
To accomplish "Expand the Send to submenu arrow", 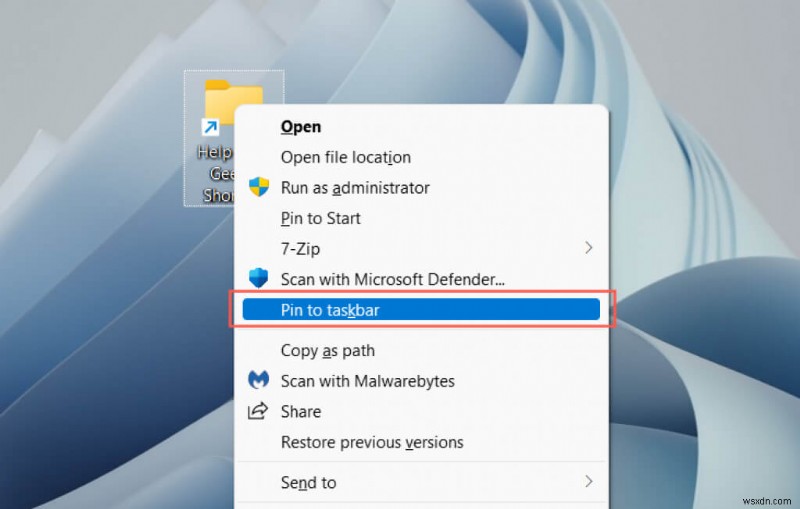I will 589,481.
